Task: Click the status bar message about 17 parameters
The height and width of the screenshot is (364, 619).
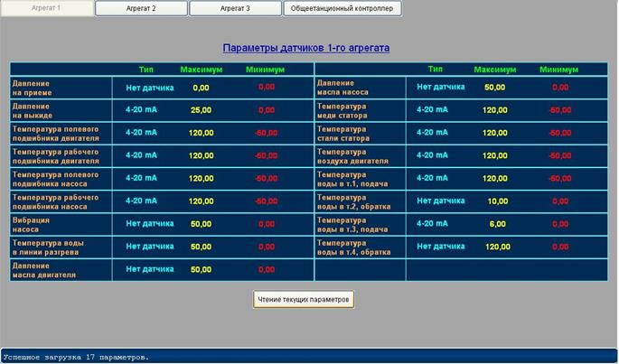Action: 76,357
